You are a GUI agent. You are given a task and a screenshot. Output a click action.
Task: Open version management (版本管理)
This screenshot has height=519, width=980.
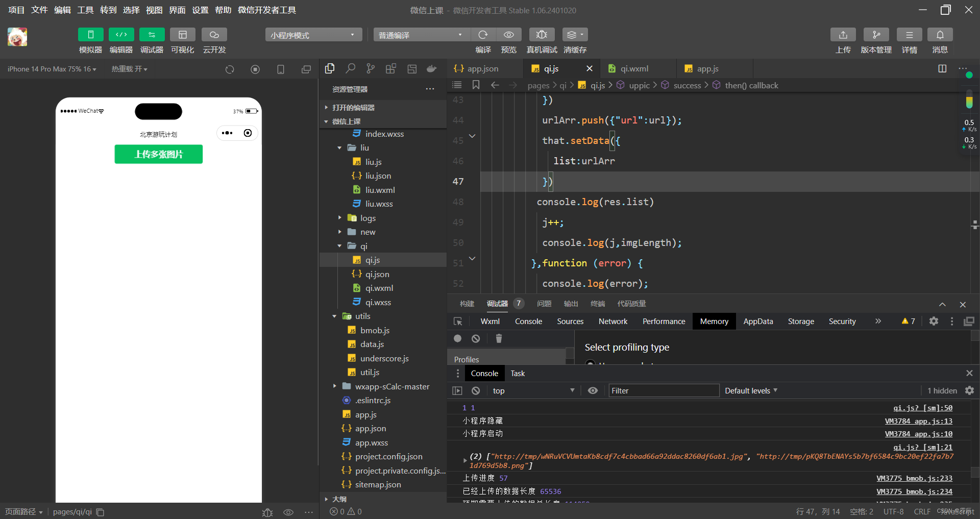[x=876, y=35]
